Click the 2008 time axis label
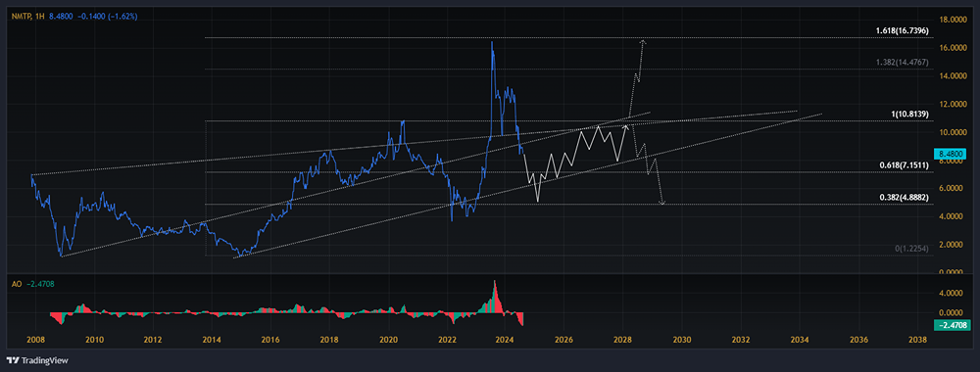The image size is (980, 372). tap(36, 340)
